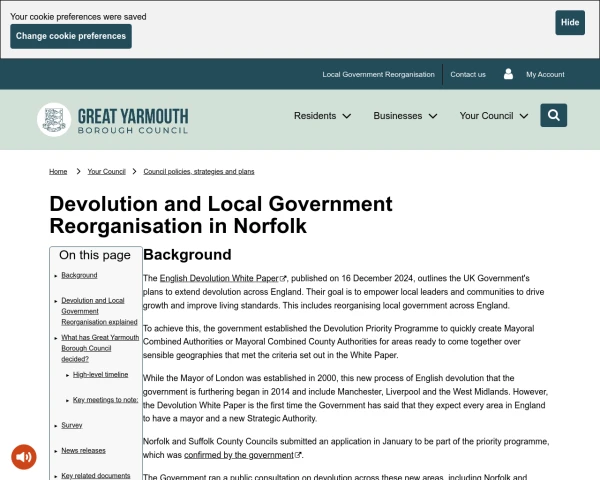
Task: Click the Change cookie preferences button
Action: [71, 36]
